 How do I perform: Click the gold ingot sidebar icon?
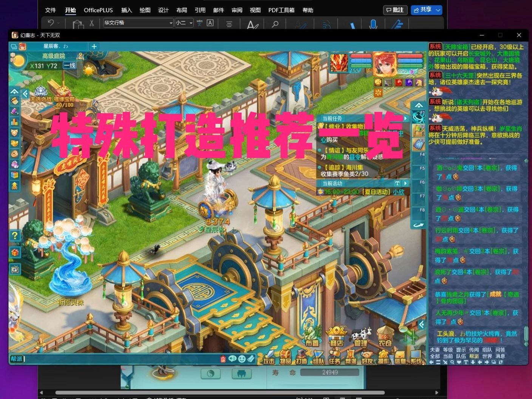click(14, 143)
